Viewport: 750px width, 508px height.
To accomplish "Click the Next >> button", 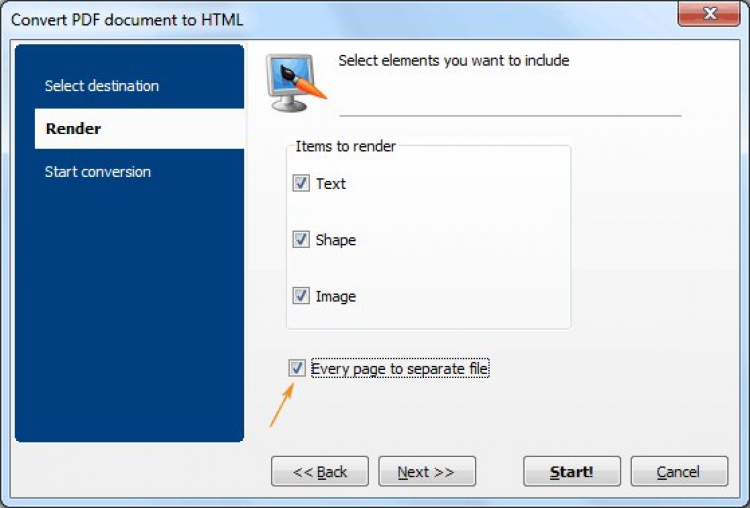I will pos(426,472).
